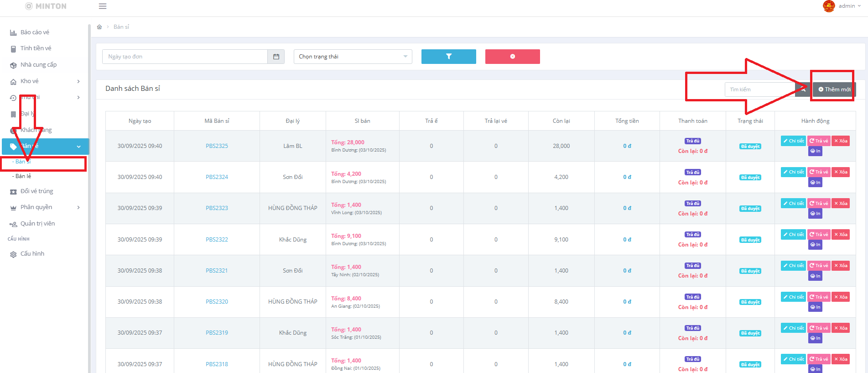The height and width of the screenshot is (373, 868).
Task: Clear filters with the red reset button
Action: click(x=512, y=57)
